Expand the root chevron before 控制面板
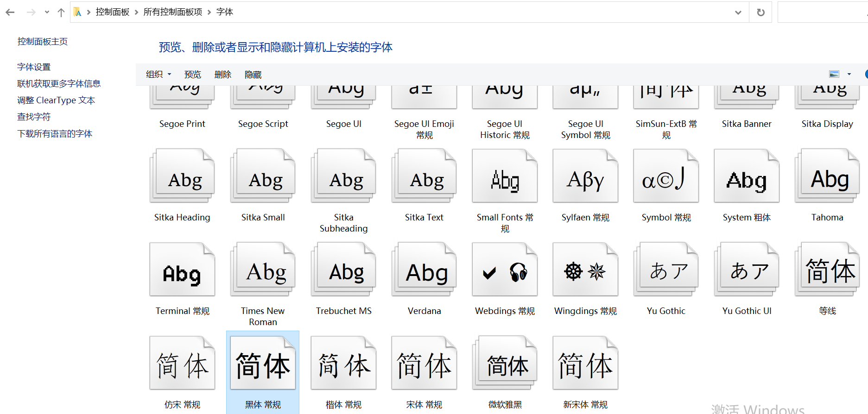This screenshot has width=868, height=414. (89, 12)
